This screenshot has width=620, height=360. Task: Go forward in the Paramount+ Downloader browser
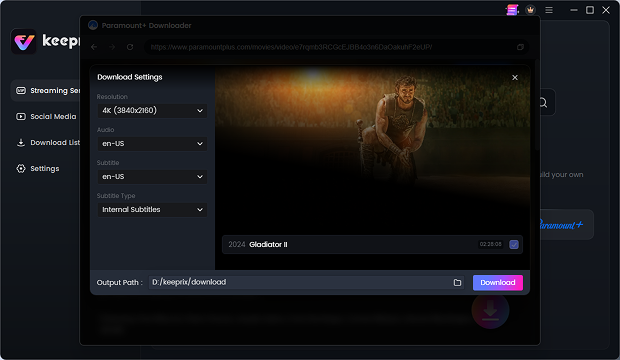[x=112, y=47]
